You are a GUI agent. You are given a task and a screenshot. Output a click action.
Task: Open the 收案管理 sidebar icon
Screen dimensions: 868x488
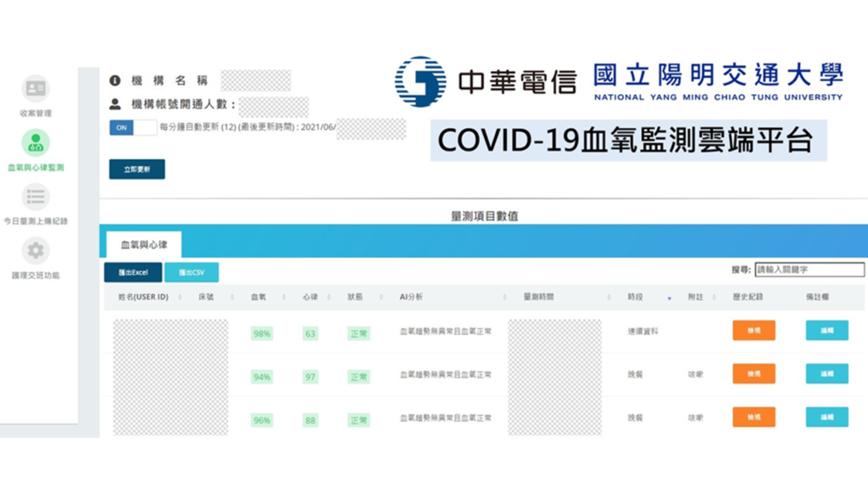tap(36, 88)
